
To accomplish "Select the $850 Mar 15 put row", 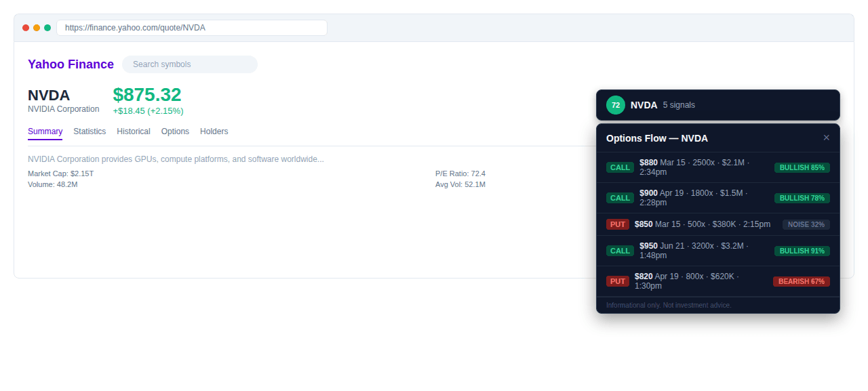I will [x=718, y=224].
